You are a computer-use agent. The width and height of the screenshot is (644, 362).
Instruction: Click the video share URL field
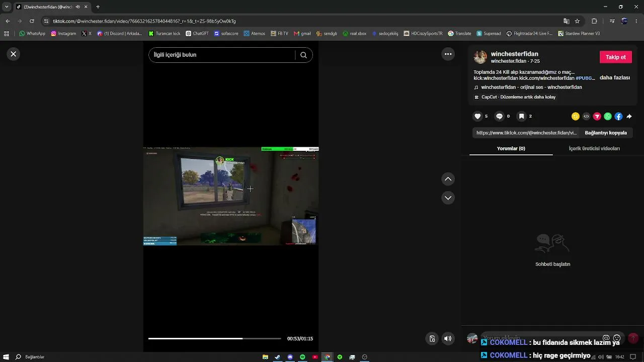click(526, 133)
